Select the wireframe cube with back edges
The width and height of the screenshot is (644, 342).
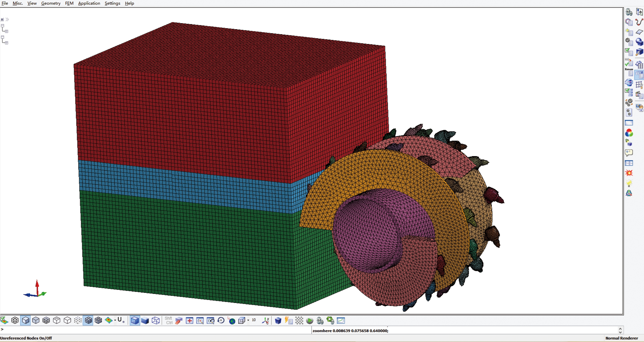[x=57, y=320]
